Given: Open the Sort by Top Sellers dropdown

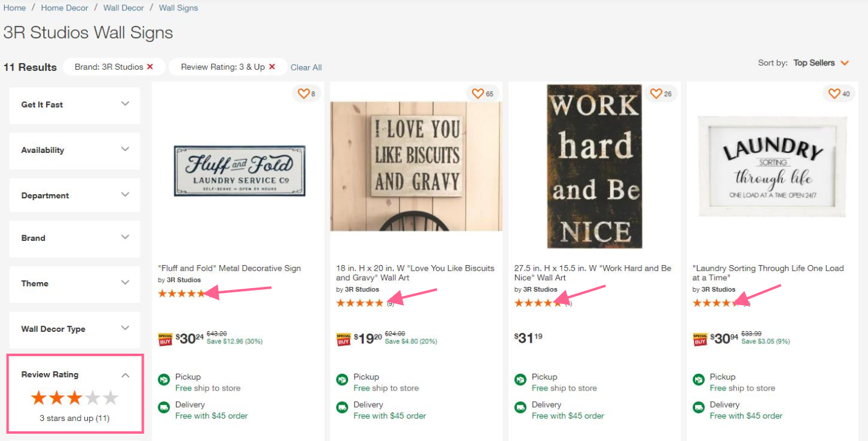Looking at the screenshot, I should coord(820,62).
